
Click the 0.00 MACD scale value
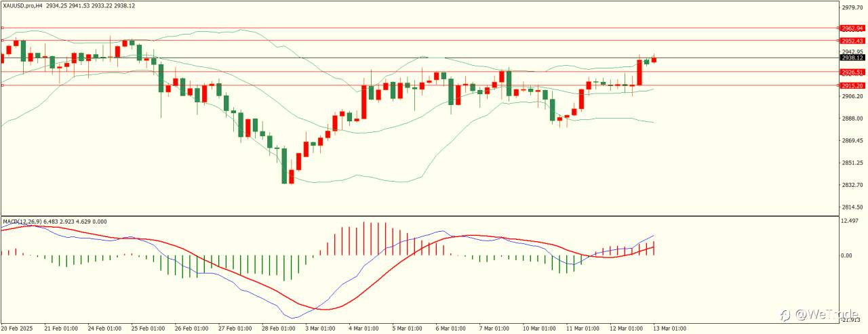848,255
